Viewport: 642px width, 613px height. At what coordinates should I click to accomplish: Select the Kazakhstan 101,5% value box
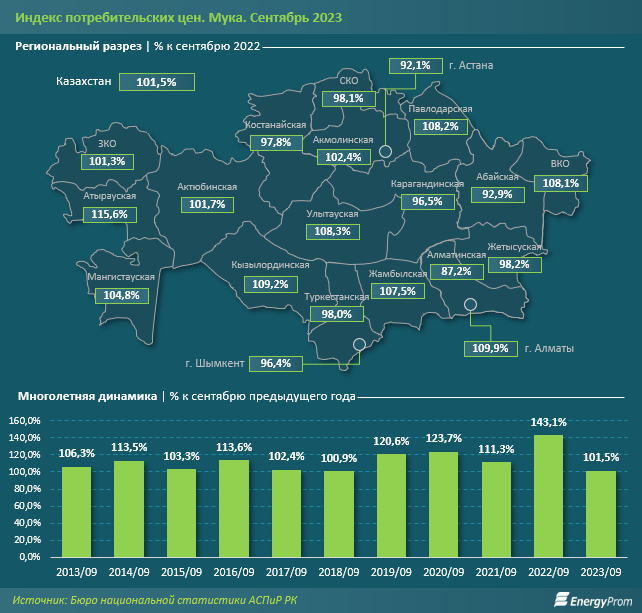157,82
